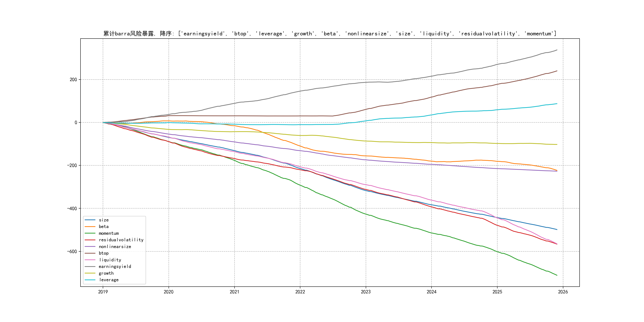Click the pink liquidity legend line swatch
This screenshot has height=322, width=644.
point(90,260)
